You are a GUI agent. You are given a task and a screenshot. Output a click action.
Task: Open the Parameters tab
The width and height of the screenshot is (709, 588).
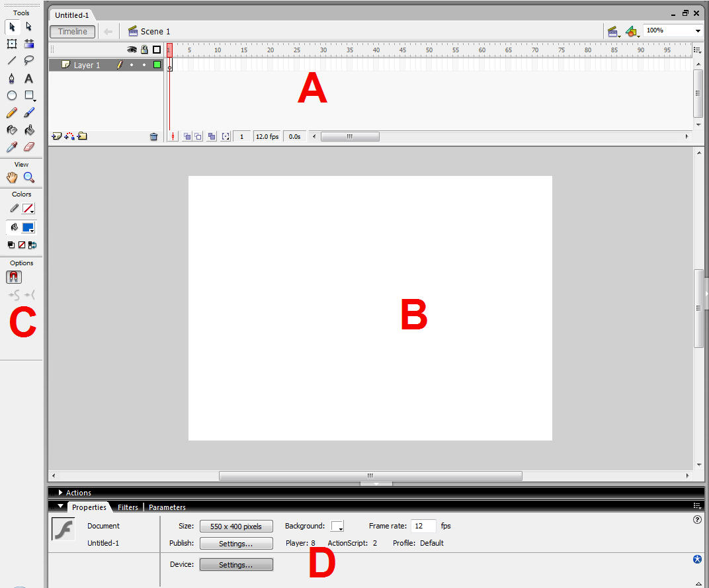coord(167,507)
